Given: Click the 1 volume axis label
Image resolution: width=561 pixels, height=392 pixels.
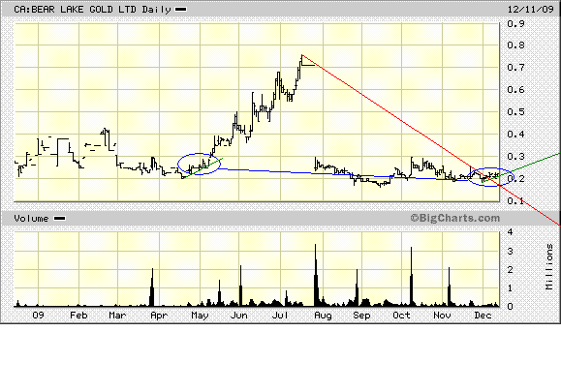Looking at the screenshot, I should (x=511, y=288).
